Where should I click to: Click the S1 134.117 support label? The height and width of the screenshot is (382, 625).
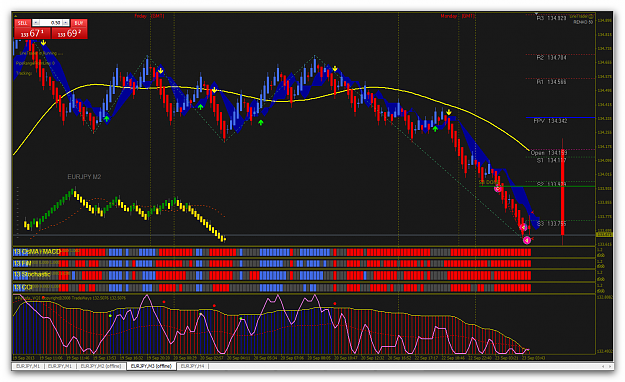point(551,160)
